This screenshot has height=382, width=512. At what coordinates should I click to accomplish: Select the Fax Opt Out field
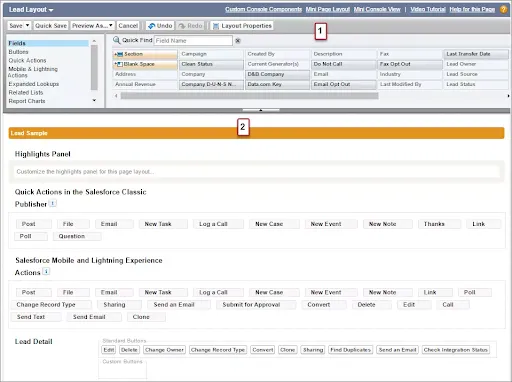[x=410, y=64]
